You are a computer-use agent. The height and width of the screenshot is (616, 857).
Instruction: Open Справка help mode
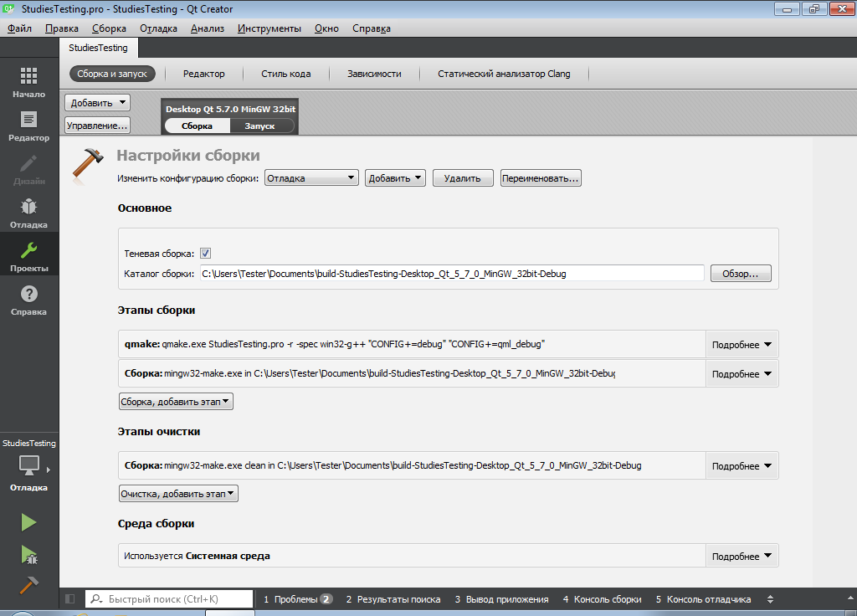29,300
